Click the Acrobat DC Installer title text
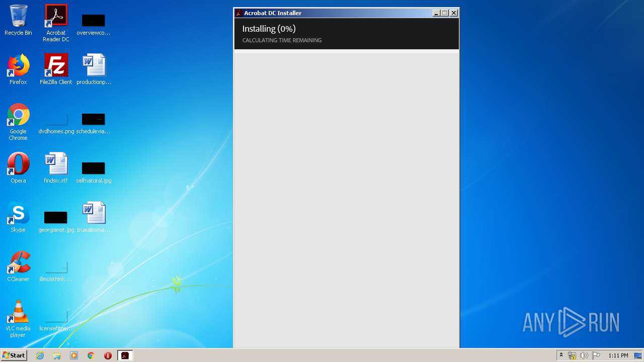Viewport: 644px width, 362px height. [x=273, y=13]
